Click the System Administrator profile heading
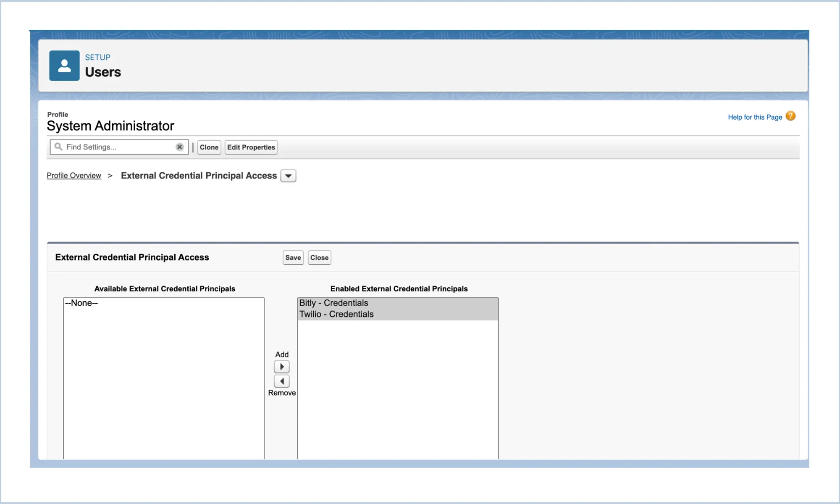 pyautogui.click(x=110, y=126)
